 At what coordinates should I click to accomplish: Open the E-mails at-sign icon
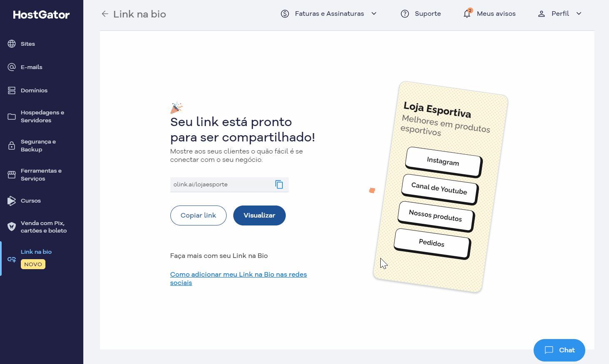pyautogui.click(x=12, y=67)
